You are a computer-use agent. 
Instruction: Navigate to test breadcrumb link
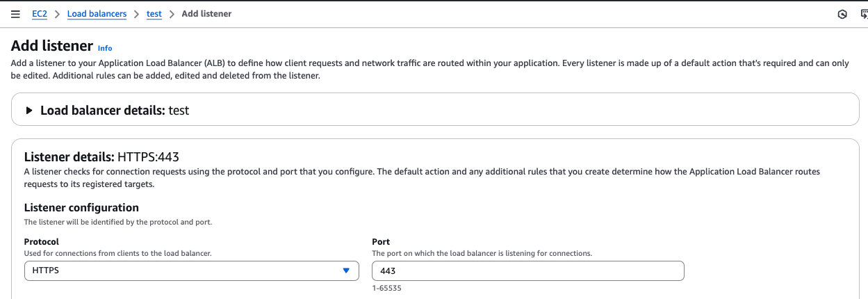154,14
